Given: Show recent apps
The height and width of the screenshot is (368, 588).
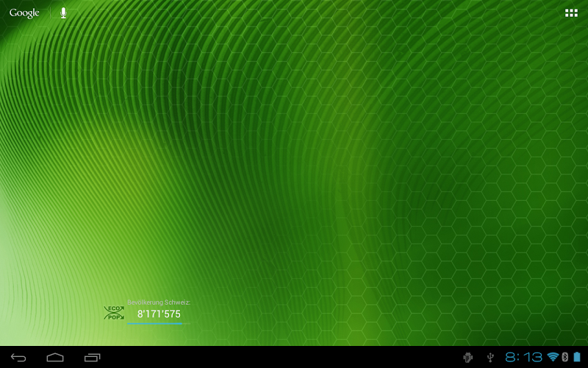Looking at the screenshot, I should [x=93, y=358].
